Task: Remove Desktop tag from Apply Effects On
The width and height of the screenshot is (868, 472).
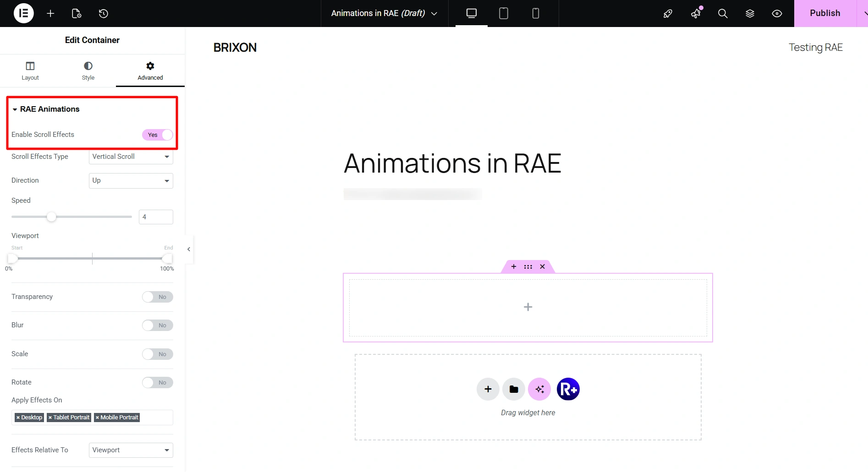Action: (x=18, y=418)
